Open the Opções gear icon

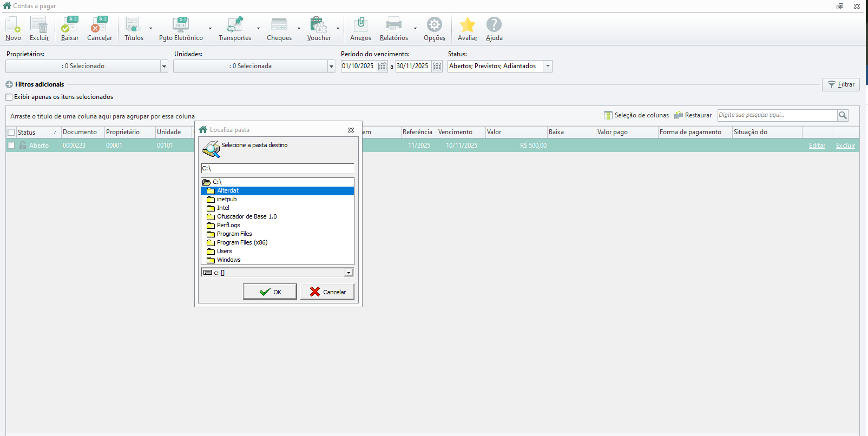pyautogui.click(x=435, y=25)
